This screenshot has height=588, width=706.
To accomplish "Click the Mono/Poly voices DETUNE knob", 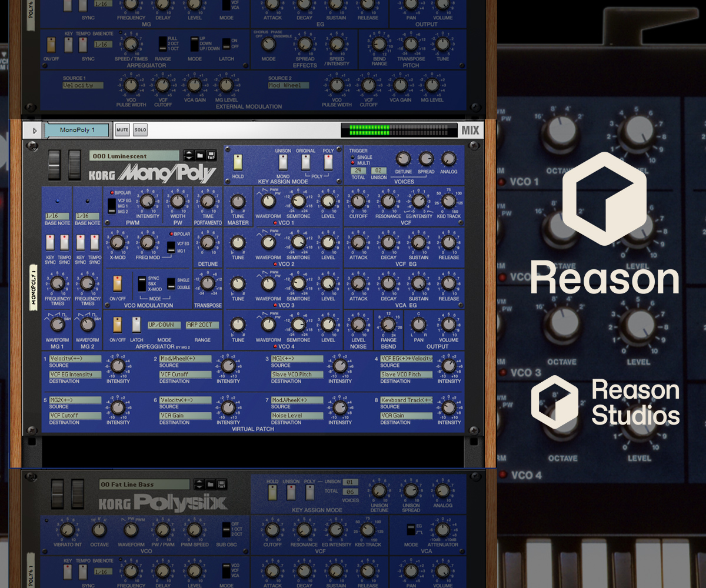I will (x=403, y=159).
